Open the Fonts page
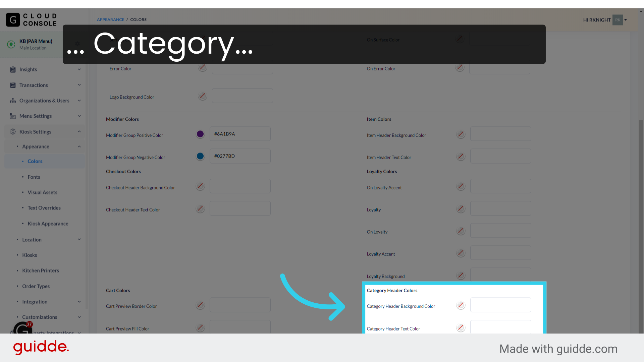The width and height of the screenshot is (644, 362). click(x=34, y=177)
